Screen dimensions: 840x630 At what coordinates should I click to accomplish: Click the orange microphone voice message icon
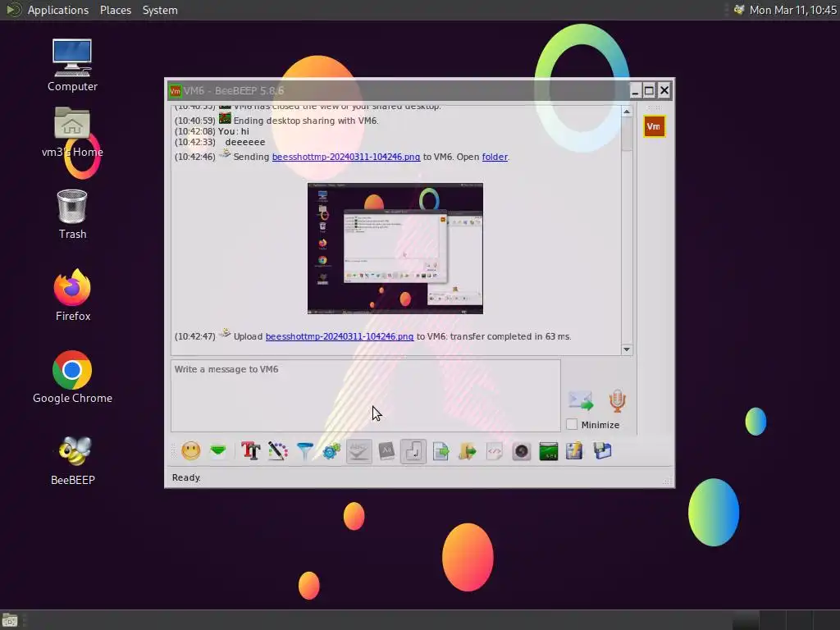617,400
